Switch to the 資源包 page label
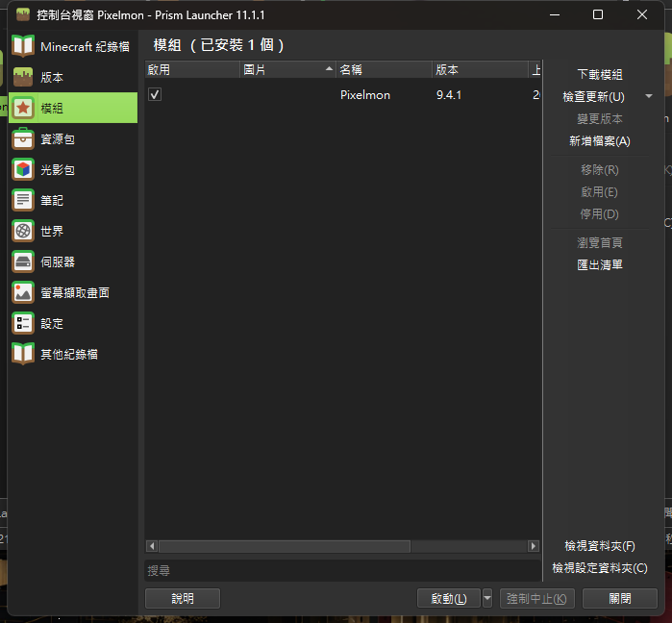Image resolution: width=672 pixels, height=623 pixels. point(58,138)
